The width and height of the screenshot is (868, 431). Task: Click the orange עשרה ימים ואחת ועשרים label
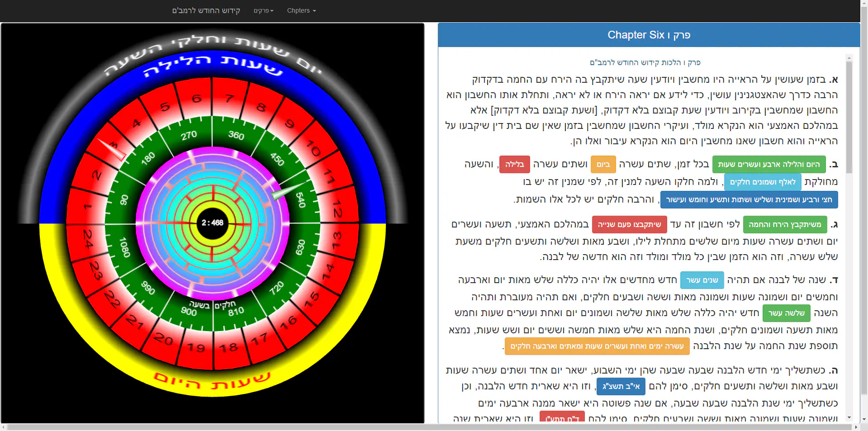[x=597, y=346]
